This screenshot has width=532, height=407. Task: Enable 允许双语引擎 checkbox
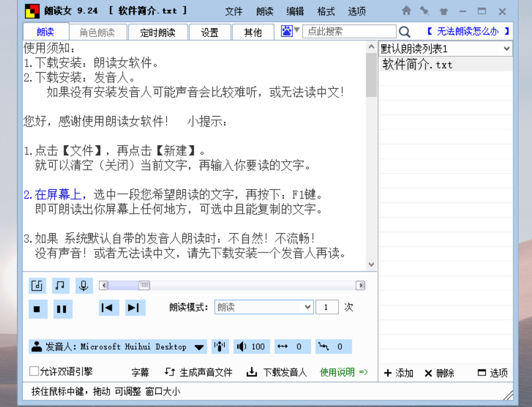(x=35, y=371)
